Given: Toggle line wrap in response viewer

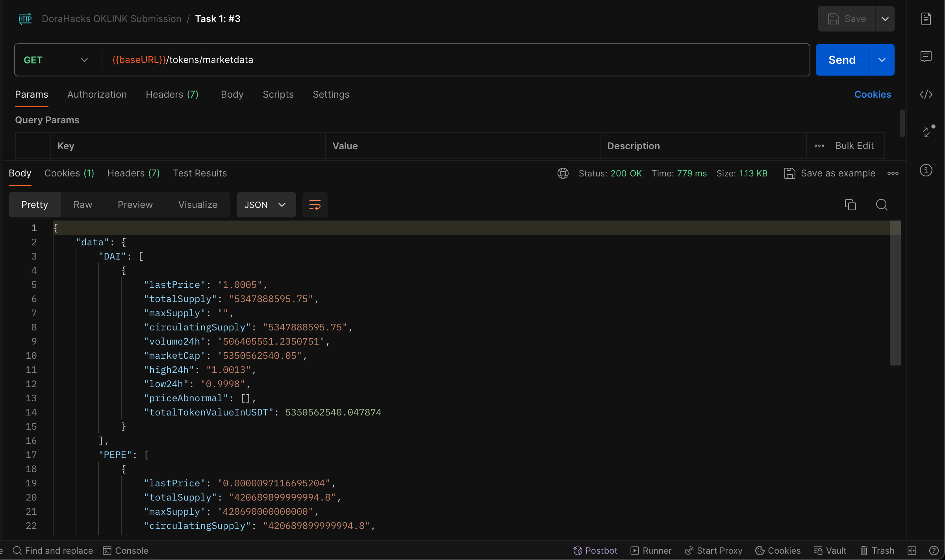Looking at the screenshot, I should point(315,205).
